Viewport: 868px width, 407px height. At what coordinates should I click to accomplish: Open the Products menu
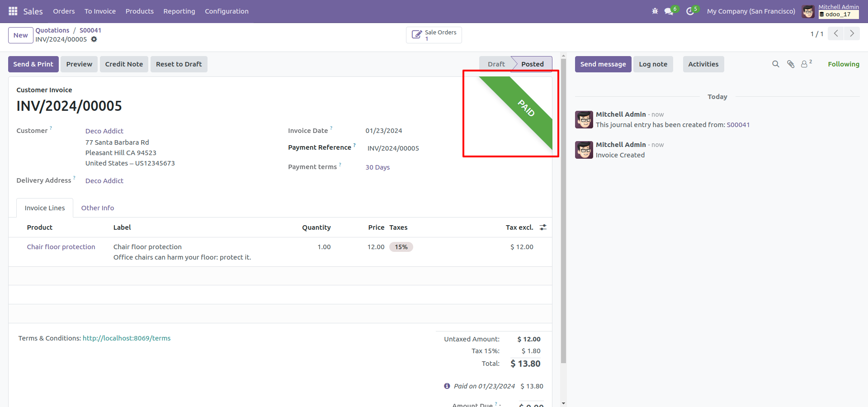[x=140, y=11]
